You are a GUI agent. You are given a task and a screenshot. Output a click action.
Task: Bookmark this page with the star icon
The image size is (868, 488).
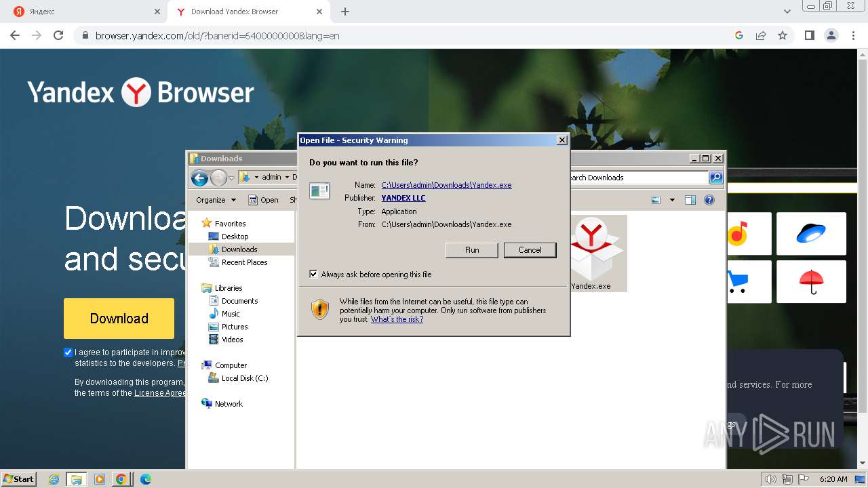pos(783,35)
